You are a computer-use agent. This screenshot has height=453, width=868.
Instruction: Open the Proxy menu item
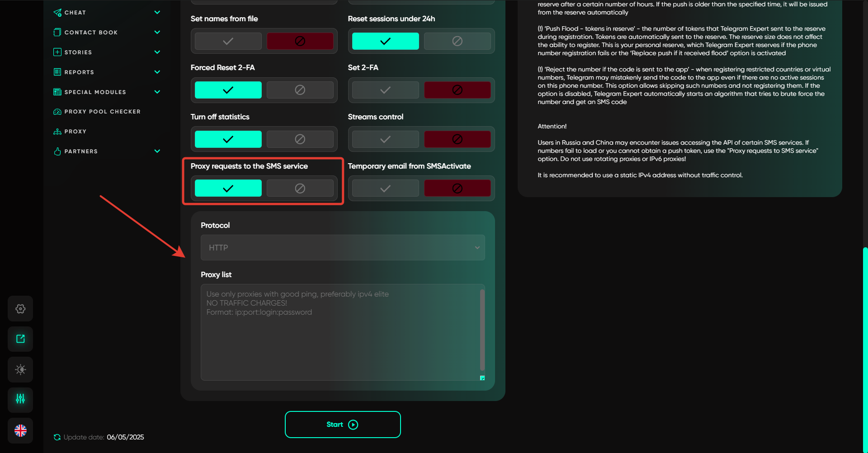(75, 132)
